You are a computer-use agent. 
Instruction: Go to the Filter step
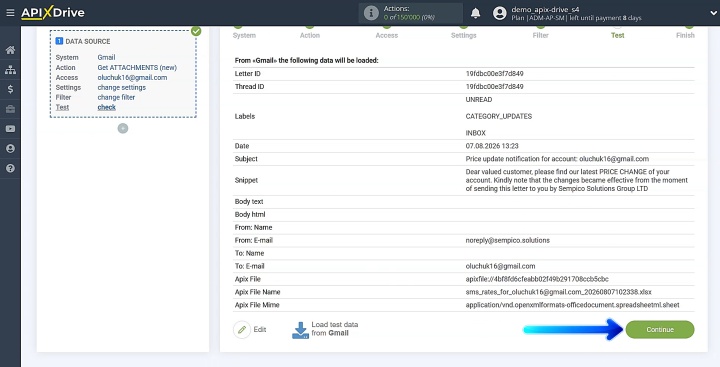[540, 35]
